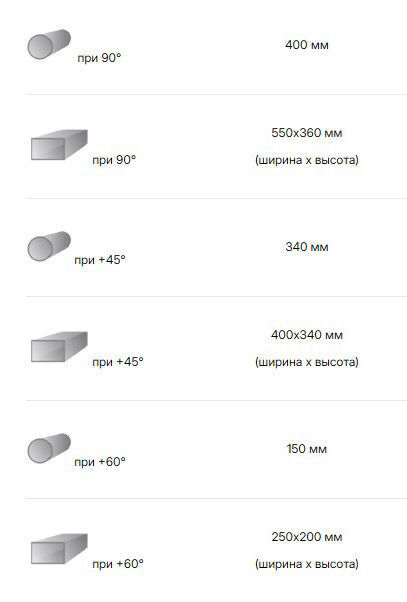This screenshot has width=407, height=602.
Task: Select the 250x200 мм value
Action: pos(307,537)
